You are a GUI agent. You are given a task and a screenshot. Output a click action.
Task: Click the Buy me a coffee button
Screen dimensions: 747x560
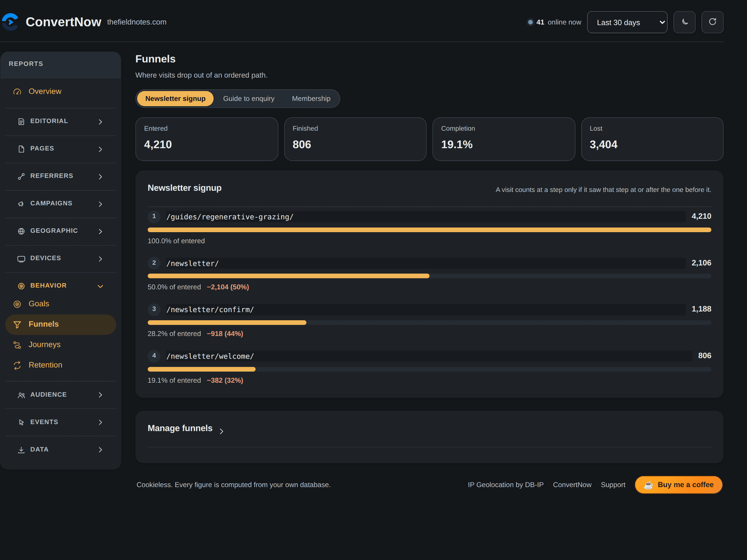pyautogui.click(x=679, y=485)
